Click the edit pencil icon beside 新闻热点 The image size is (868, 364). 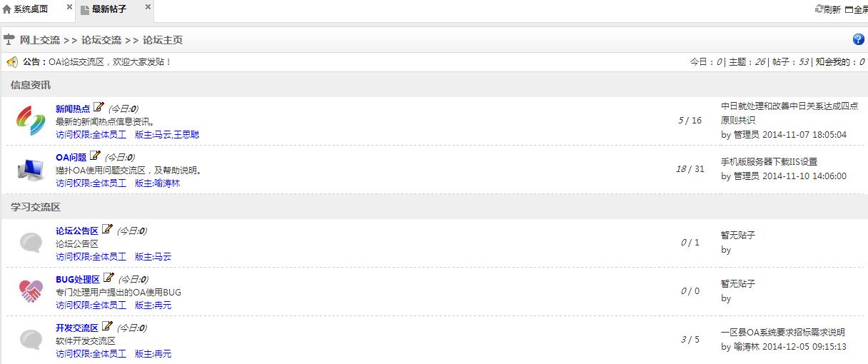point(99,108)
